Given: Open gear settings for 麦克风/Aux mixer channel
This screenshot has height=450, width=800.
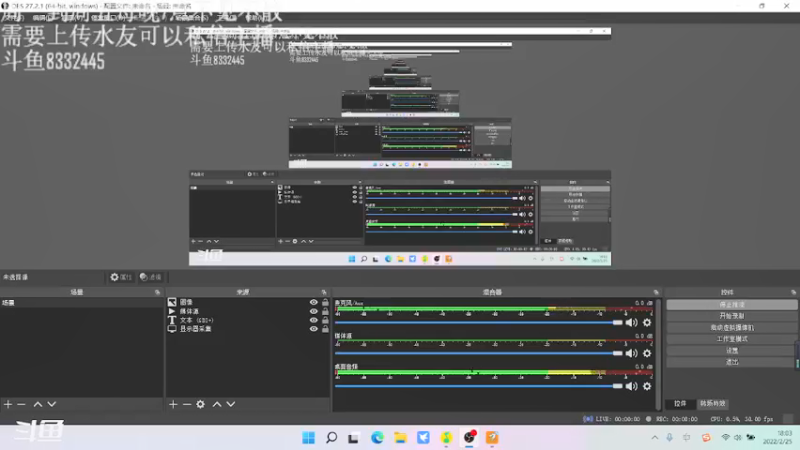Looking at the screenshot, I should 647,322.
